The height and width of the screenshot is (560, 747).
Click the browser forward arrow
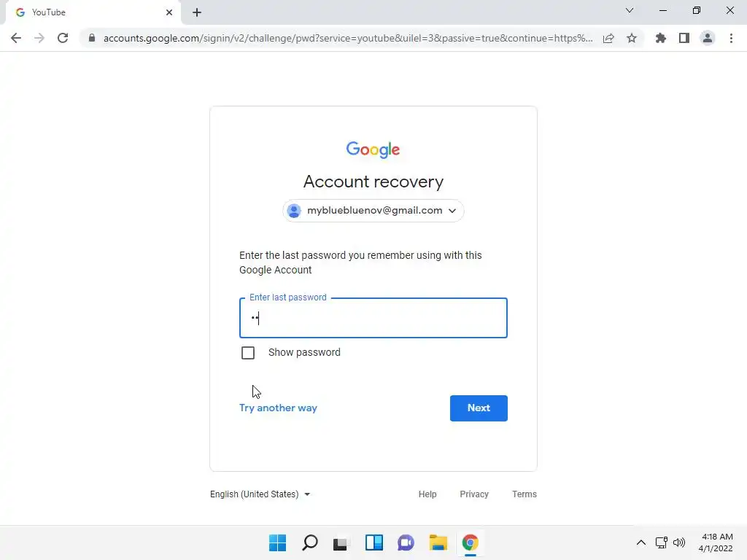(x=39, y=38)
